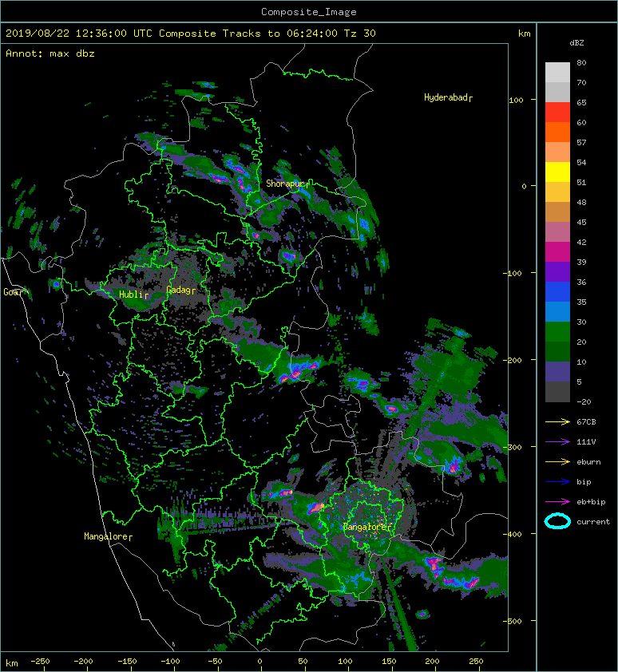Click the Hyderabad city label
The height and width of the screenshot is (672, 618).
click(x=446, y=97)
